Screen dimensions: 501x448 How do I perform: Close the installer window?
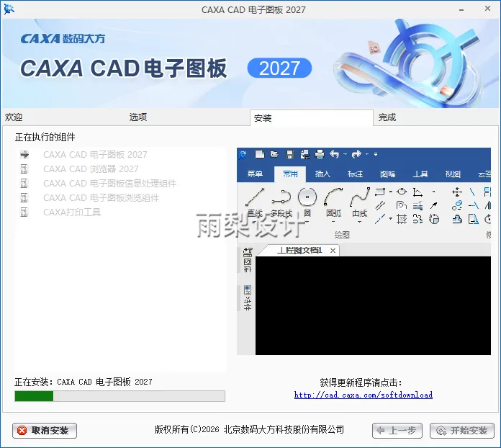(x=487, y=9)
